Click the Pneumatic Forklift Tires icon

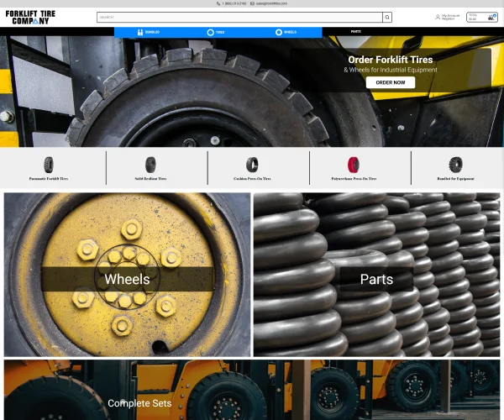coord(49,165)
